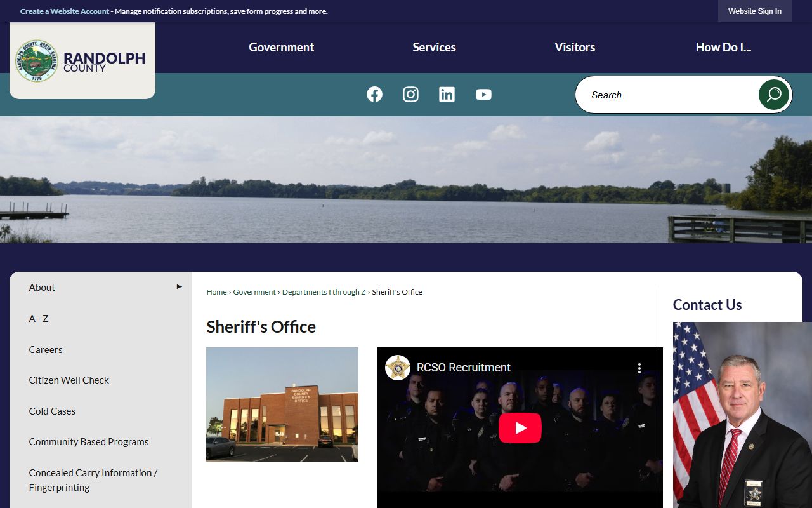
Task: Click the RCSO sheriff star channel icon
Action: (x=398, y=368)
